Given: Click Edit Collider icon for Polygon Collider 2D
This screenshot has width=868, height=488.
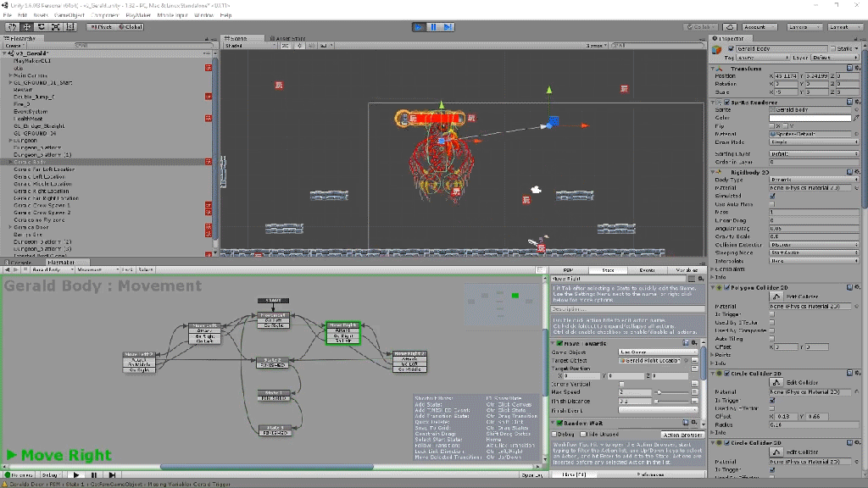Looking at the screenshot, I should 776,297.
